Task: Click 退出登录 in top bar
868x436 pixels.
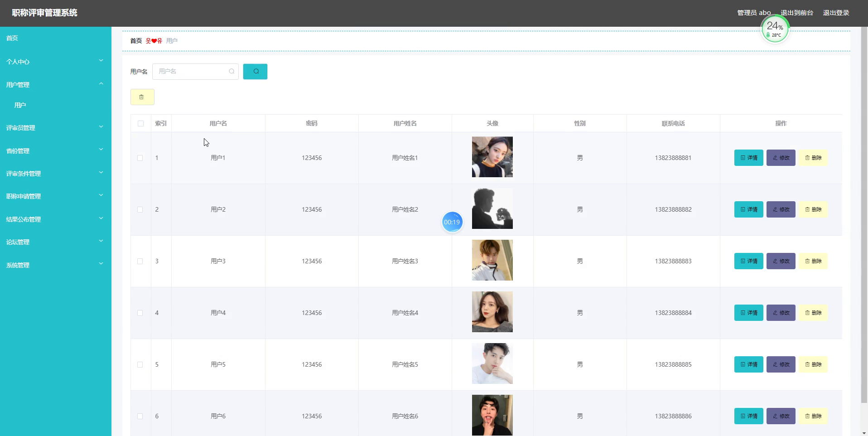Action: [x=836, y=13]
